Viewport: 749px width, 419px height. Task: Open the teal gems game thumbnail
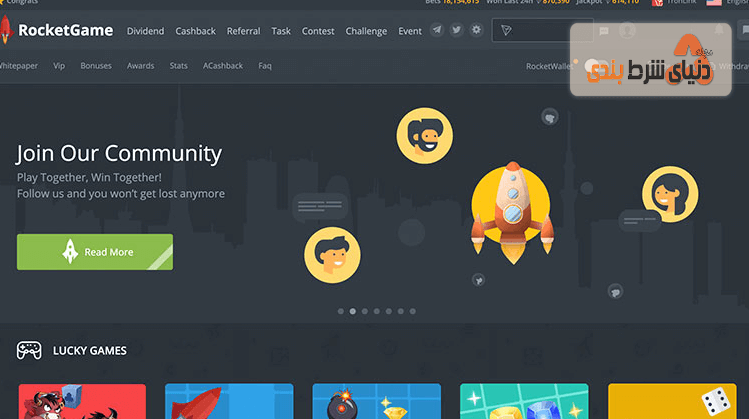[x=524, y=401]
